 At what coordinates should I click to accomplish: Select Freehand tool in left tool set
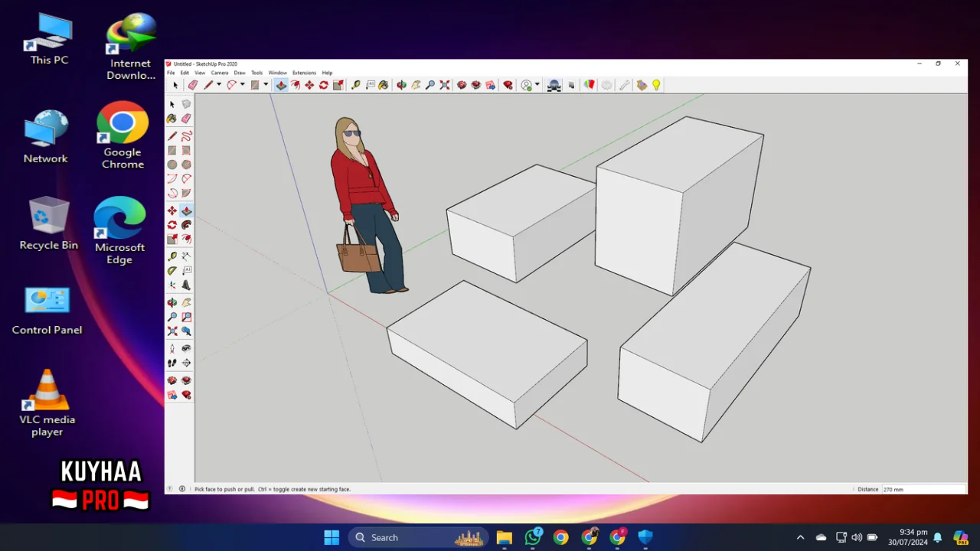tap(186, 135)
